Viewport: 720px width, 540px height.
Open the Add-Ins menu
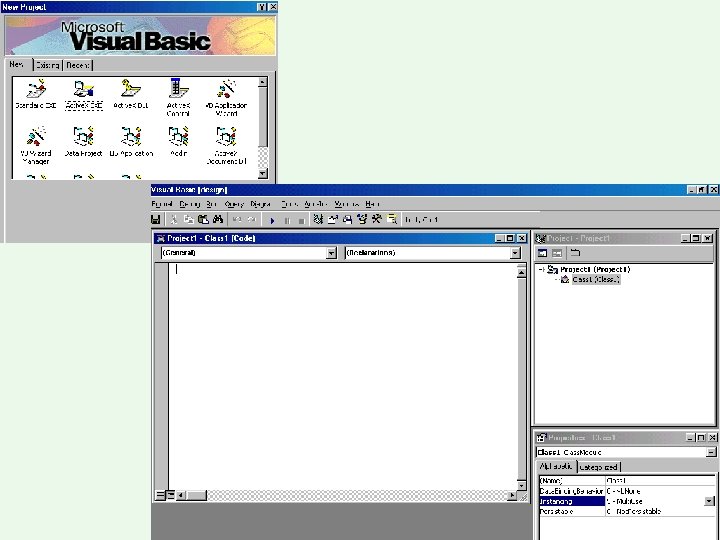315,204
